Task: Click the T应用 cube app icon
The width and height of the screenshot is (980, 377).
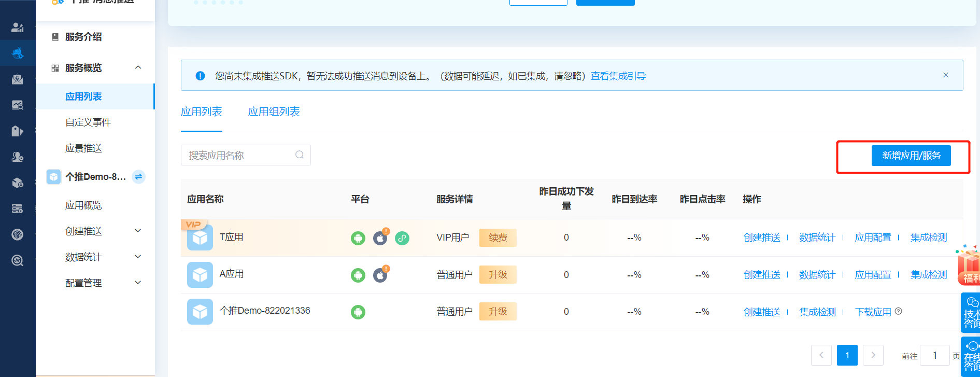Action: [x=200, y=238]
